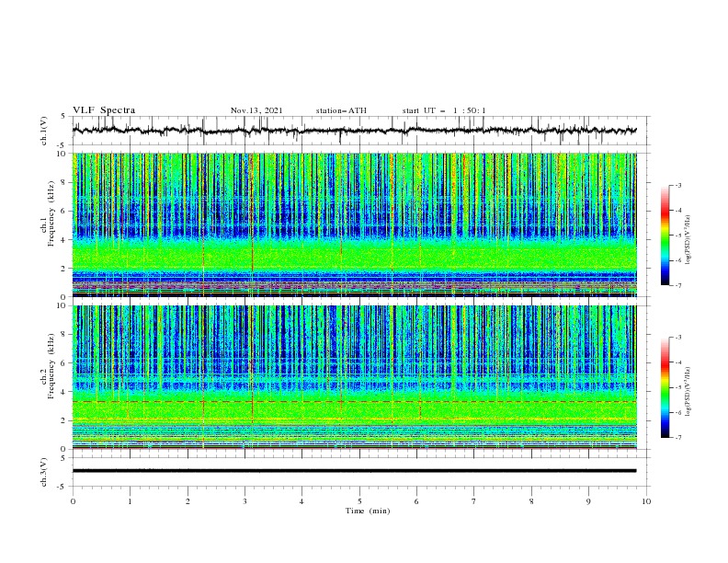The width and height of the screenshot is (728, 563).
Task: Click the date text "Nov.13, 2021"
Action: point(256,110)
